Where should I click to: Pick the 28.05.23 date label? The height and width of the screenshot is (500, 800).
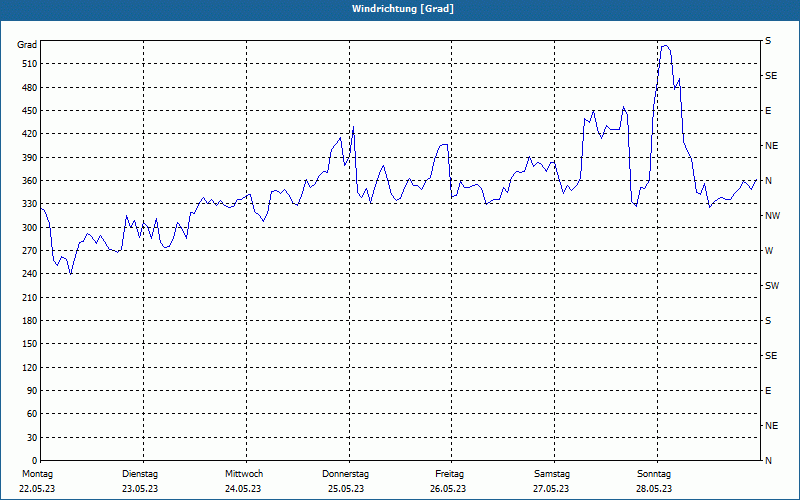pos(654,489)
